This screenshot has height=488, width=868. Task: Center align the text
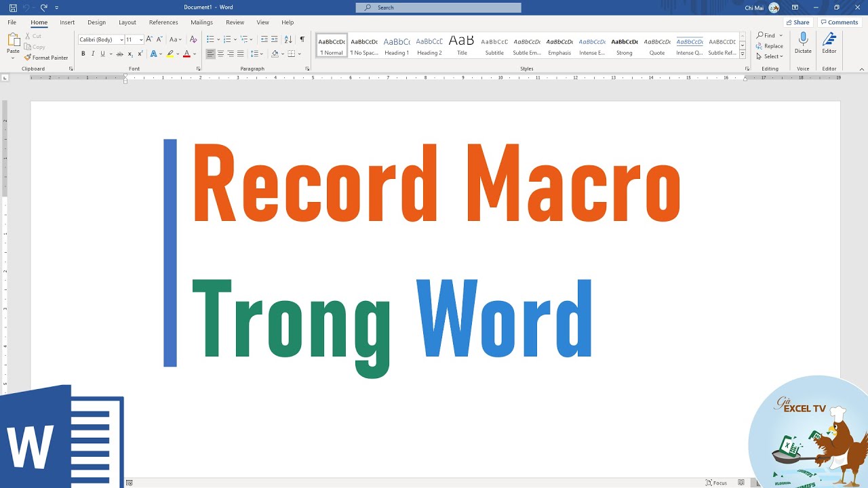coord(220,54)
